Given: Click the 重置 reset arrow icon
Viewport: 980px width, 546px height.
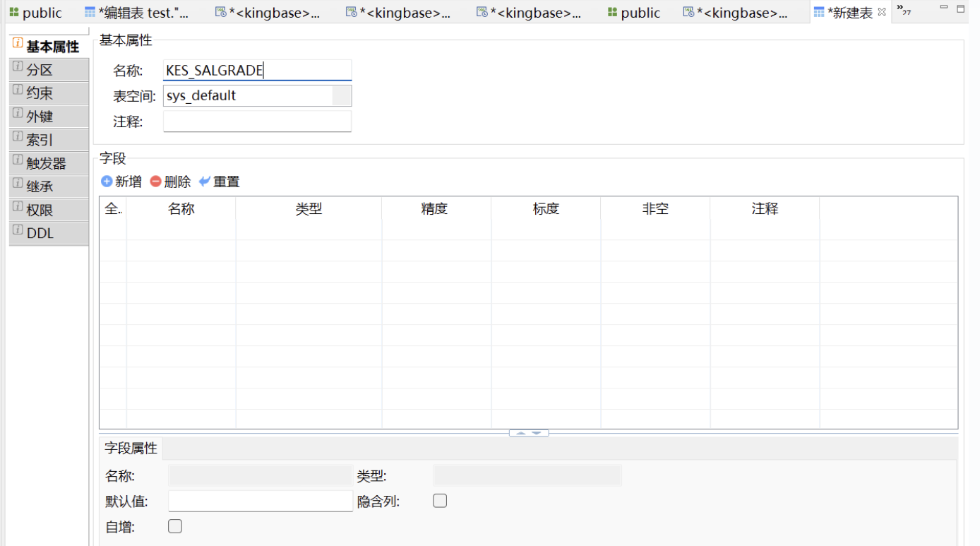Looking at the screenshot, I should click(x=205, y=182).
